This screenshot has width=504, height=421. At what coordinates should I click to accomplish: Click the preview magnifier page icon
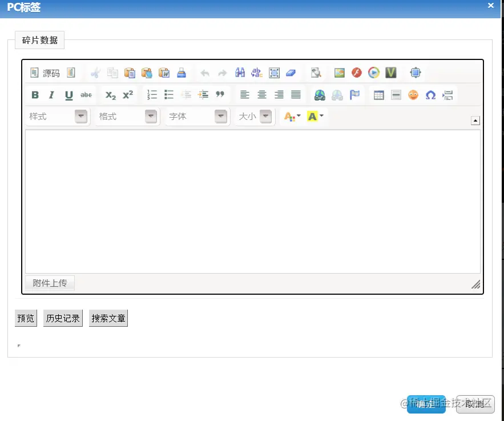(x=316, y=73)
